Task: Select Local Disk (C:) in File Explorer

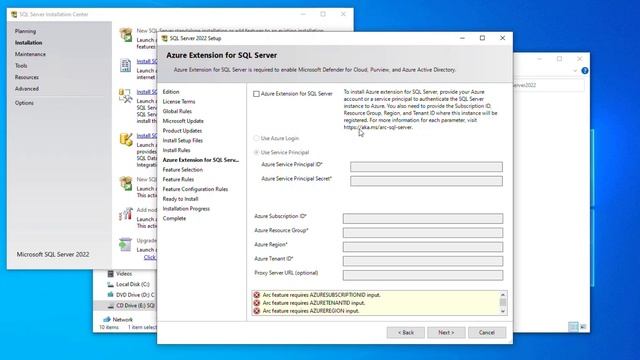Action: (x=133, y=284)
